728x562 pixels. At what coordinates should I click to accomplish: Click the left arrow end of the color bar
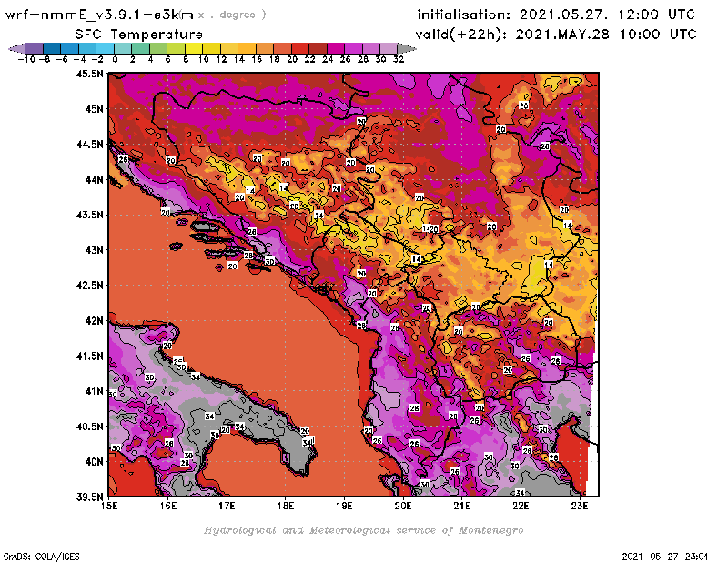tap(17, 48)
